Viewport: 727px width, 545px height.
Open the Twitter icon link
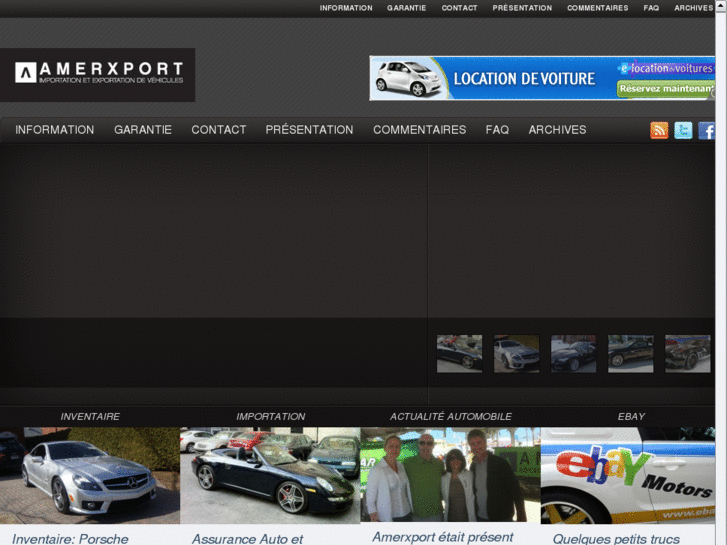coord(683,130)
